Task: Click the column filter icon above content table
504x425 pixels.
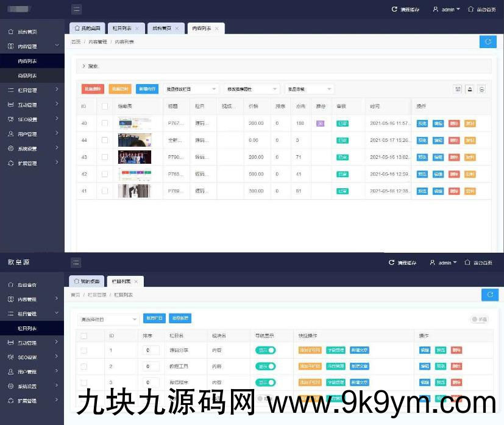Action: pyautogui.click(x=458, y=89)
